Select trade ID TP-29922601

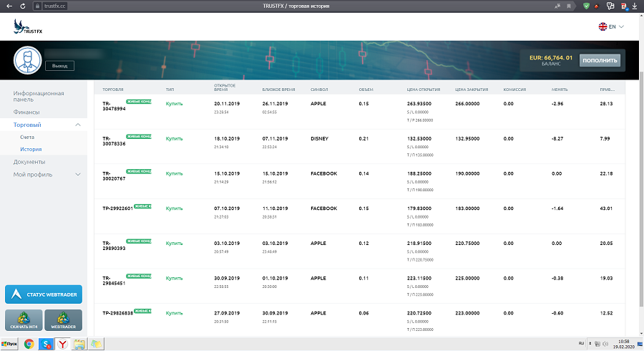pos(117,208)
